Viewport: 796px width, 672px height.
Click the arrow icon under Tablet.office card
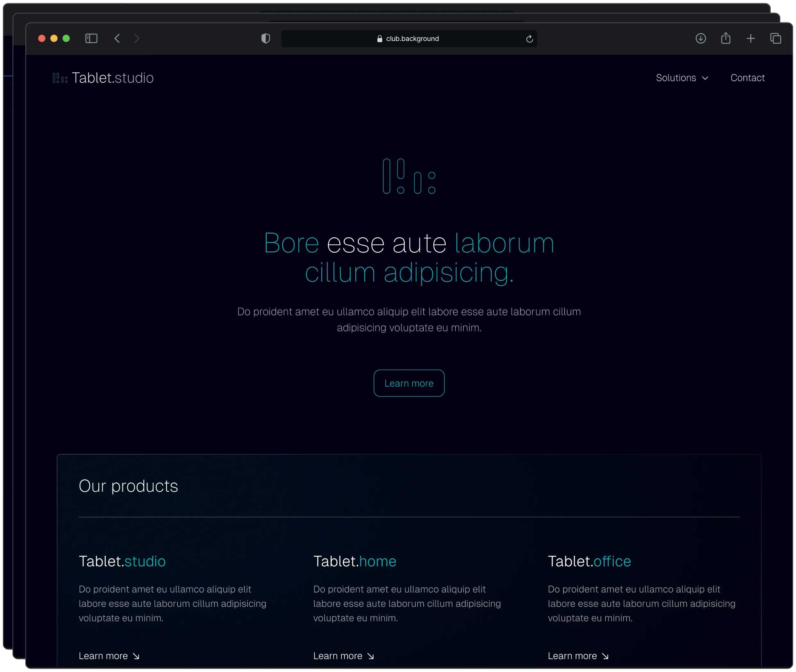pyautogui.click(x=605, y=656)
